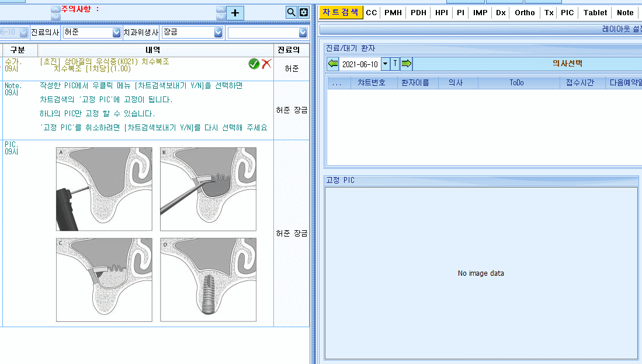Click the red X delete icon
Viewport: 642px width, 364px height.
pyautogui.click(x=266, y=64)
